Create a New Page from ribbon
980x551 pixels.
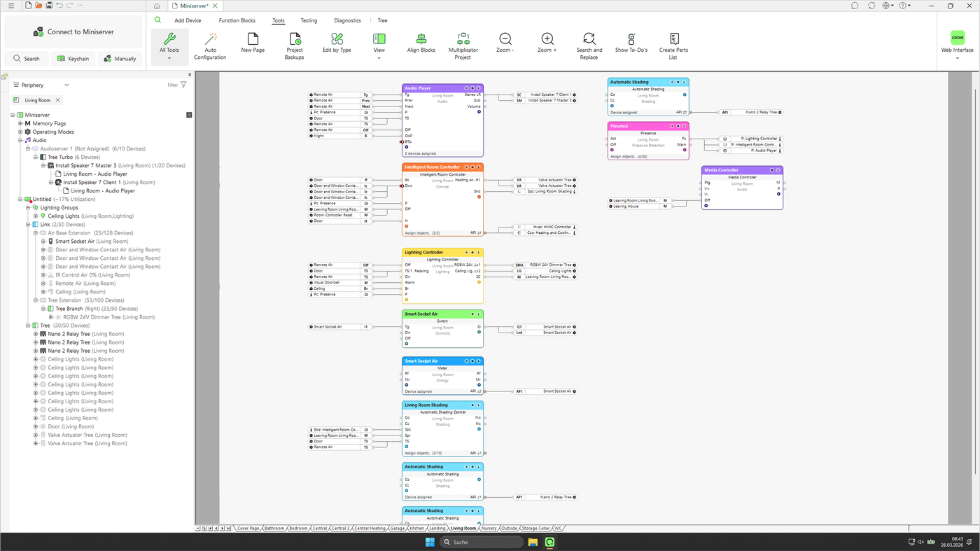pyautogui.click(x=253, y=43)
